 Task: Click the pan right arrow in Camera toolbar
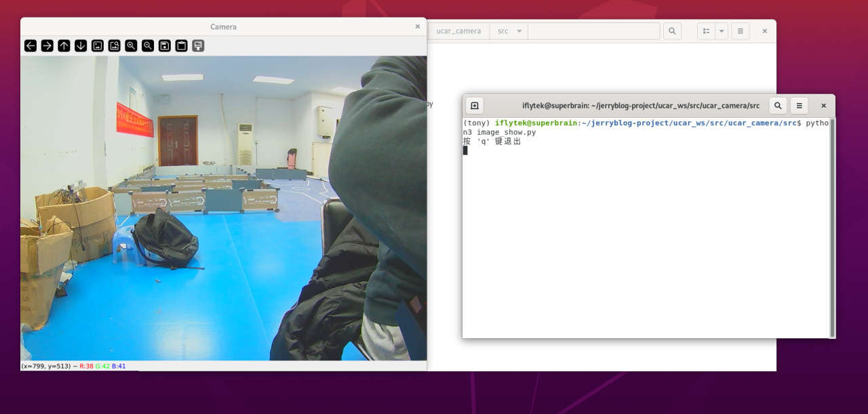(47, 46)
